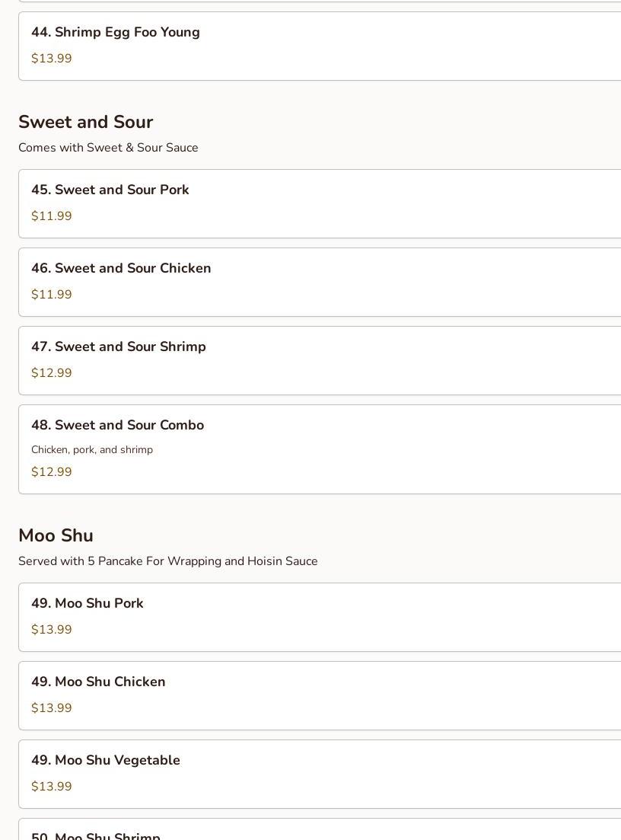Viewport: 621px width, 840px height.
Task: Click the 'Comes with Sweet & Sour Sauce' text
Action: 108,148
